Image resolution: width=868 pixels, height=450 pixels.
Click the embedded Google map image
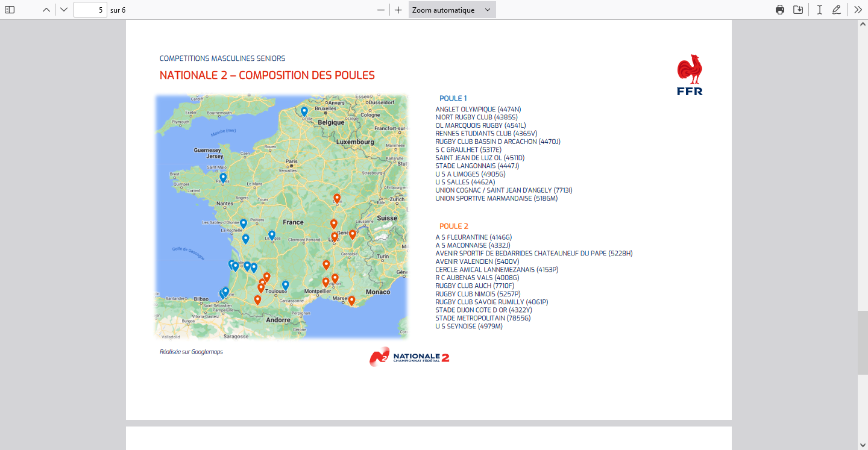(281, 217)
